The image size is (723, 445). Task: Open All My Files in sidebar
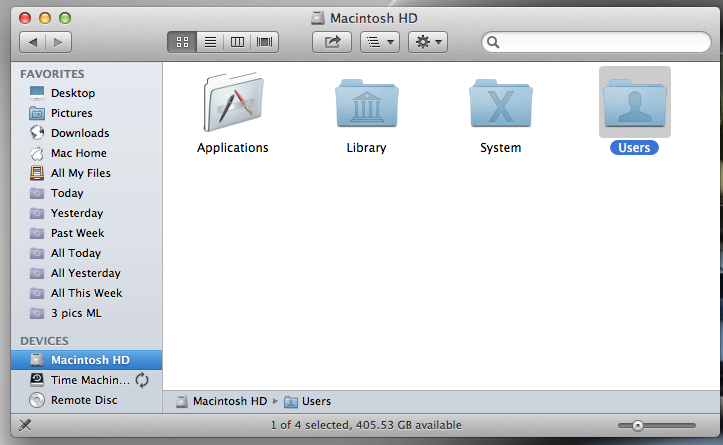(x=87, y=173)
